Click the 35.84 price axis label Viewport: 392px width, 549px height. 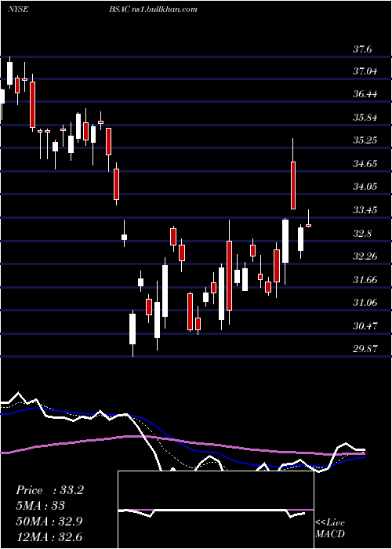point(365,118)
